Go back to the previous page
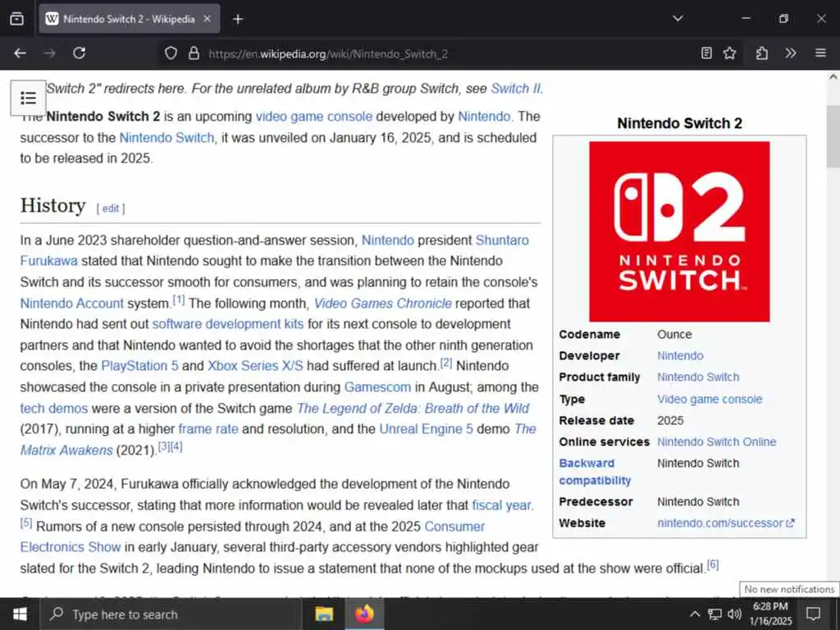 tap(20, 53)
